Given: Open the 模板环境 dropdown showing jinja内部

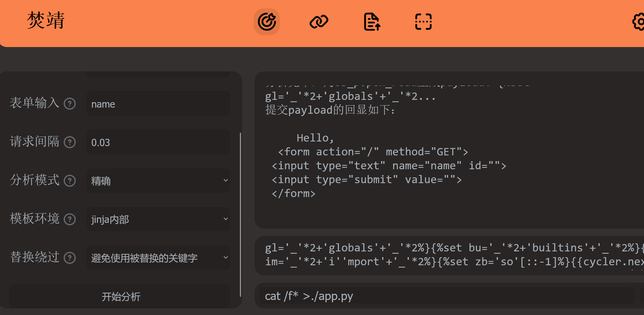Looking at the screenshot, I should pos(158,219).
